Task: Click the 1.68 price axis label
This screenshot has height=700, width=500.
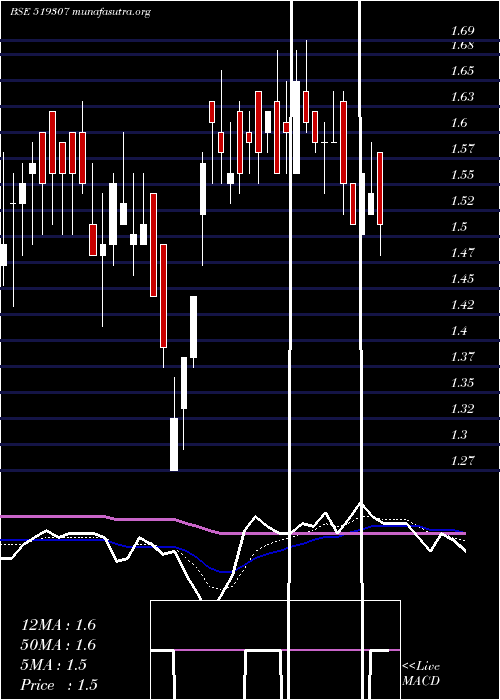Action: (x=462, y=45)
